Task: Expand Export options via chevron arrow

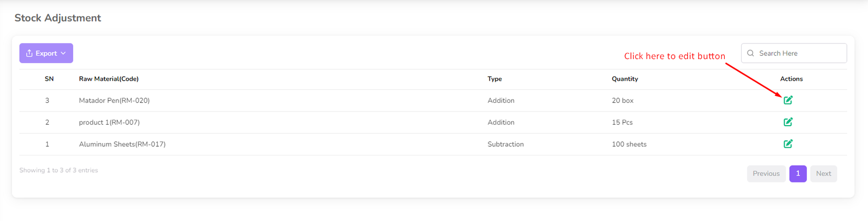Action: 63,53
